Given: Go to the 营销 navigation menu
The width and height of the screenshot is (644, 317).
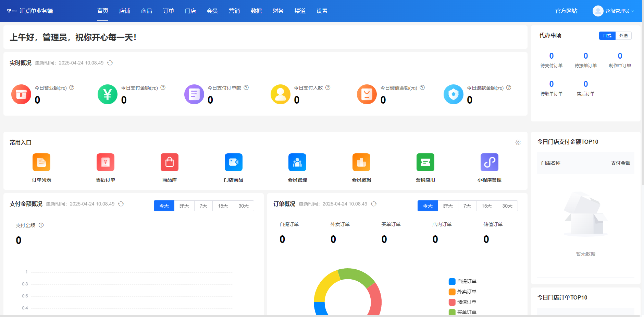Looking at the screenshot, I should click(x=234, y=11).
